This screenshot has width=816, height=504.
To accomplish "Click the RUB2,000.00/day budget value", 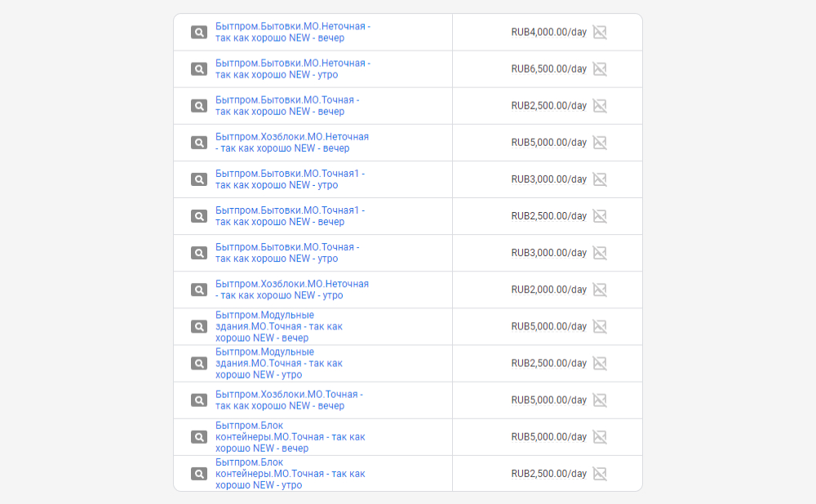I will pyautogui.click(x=548, y=290).
